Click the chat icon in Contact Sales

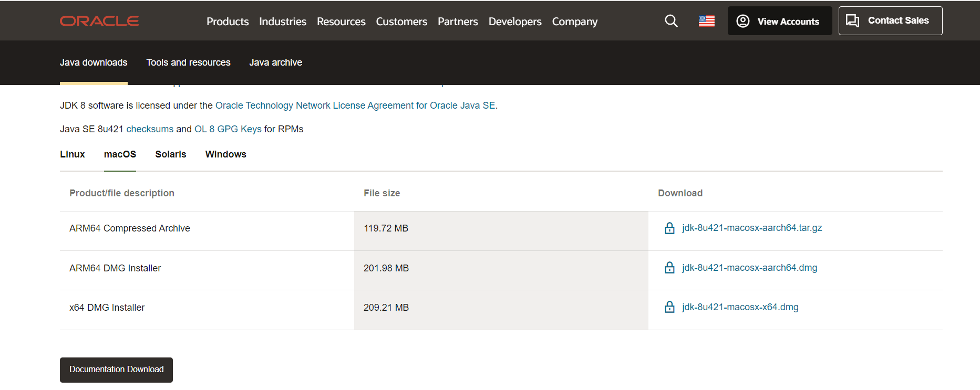coord(853,20)
